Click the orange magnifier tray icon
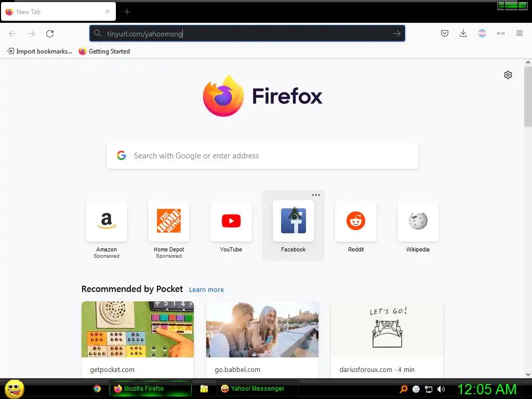The height and width of the screenshot is (399, 532). (x=403, y=389)
